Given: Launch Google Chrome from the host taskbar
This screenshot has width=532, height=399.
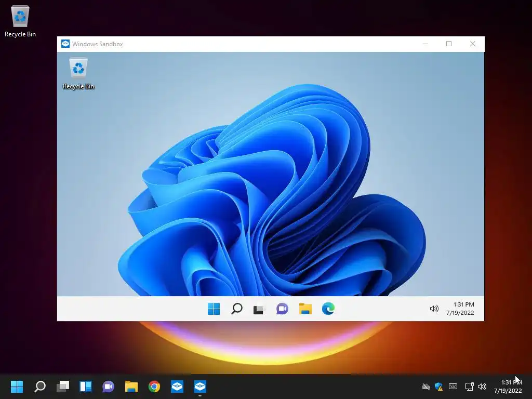Looking at the screenshot, I should pos(154,386).
